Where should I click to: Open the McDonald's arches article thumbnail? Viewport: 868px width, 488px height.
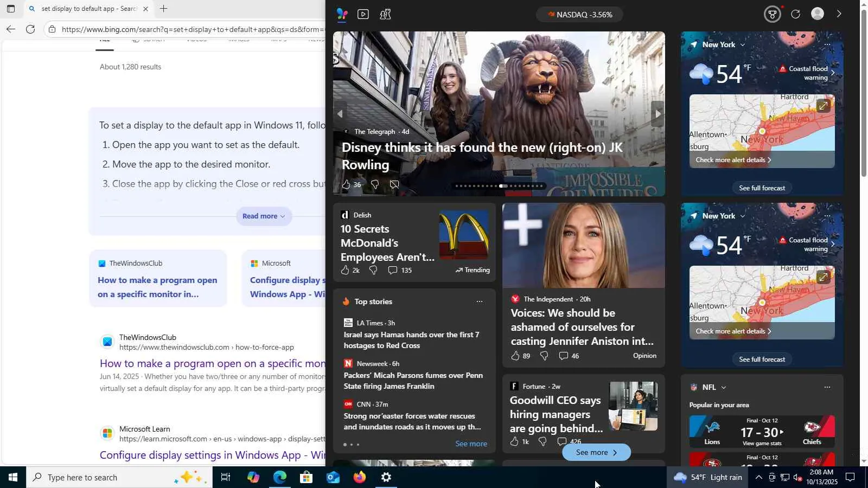464,235
